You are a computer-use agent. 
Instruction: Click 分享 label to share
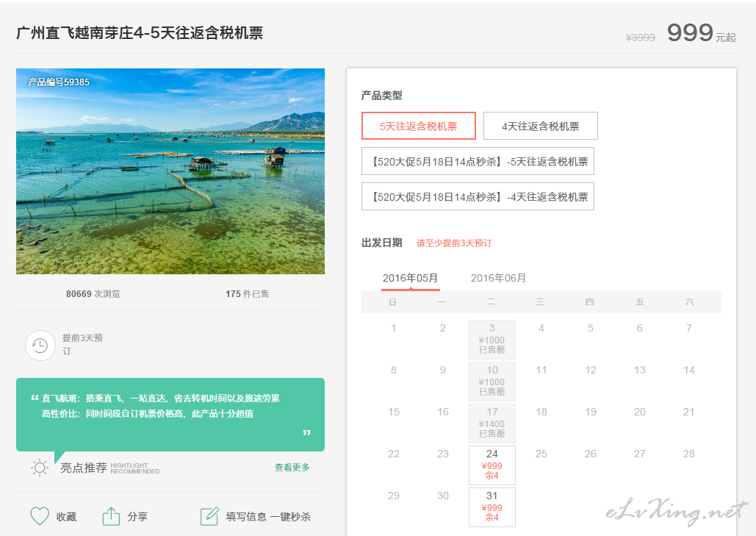tap(137, 517)
